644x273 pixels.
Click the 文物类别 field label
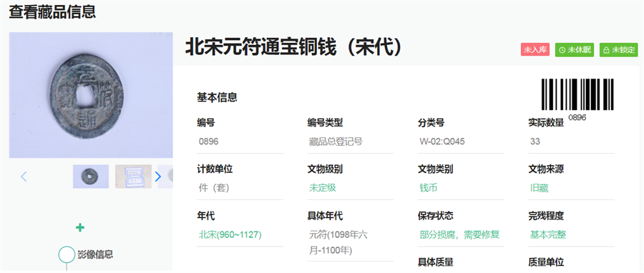point(436,169)
